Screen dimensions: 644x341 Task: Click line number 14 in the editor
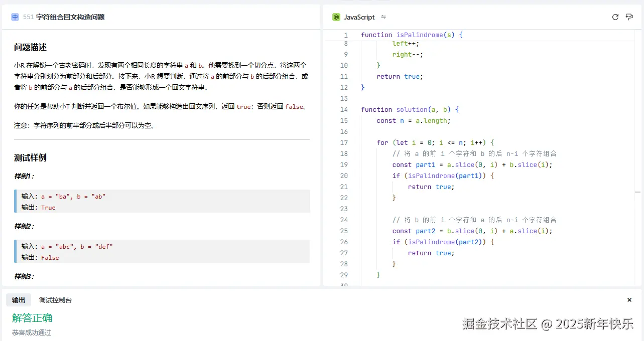344,109
